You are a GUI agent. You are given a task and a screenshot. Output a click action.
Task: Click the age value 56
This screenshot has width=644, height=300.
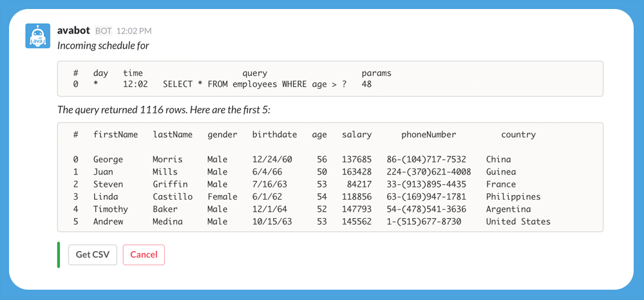(322, 159)
